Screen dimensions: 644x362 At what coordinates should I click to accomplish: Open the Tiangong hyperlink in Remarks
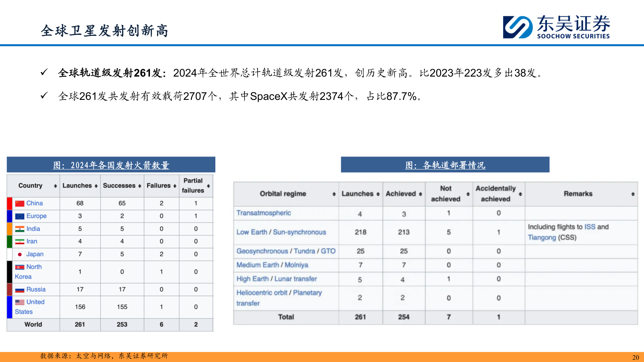tap(542, 238)
